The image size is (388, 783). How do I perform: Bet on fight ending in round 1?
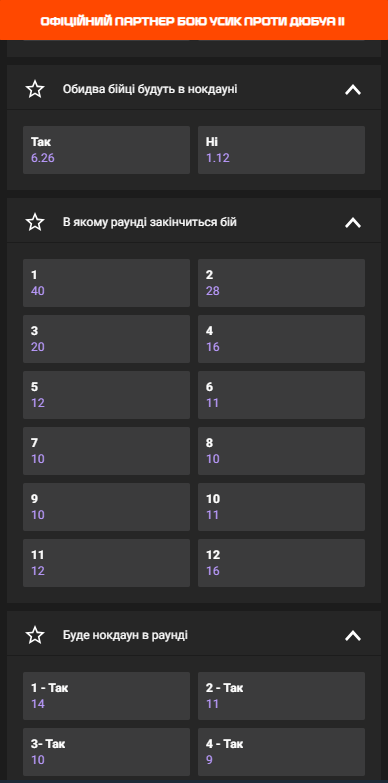coord(106,283)
